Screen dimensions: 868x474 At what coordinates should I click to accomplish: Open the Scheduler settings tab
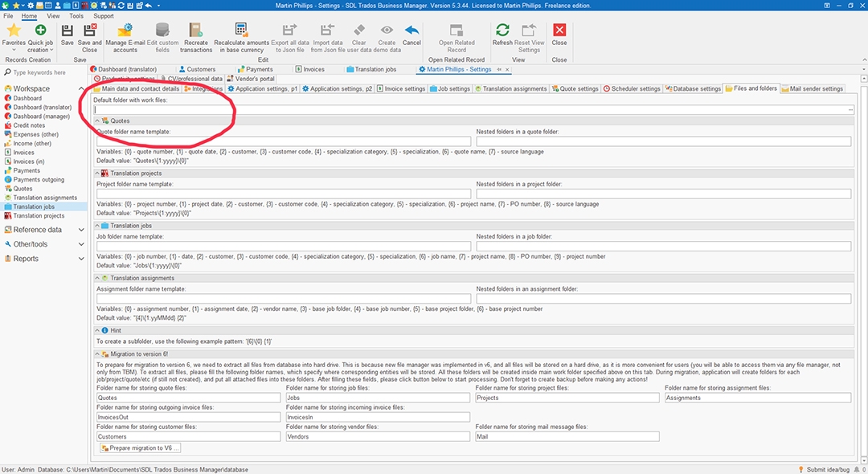pos(632,88)
